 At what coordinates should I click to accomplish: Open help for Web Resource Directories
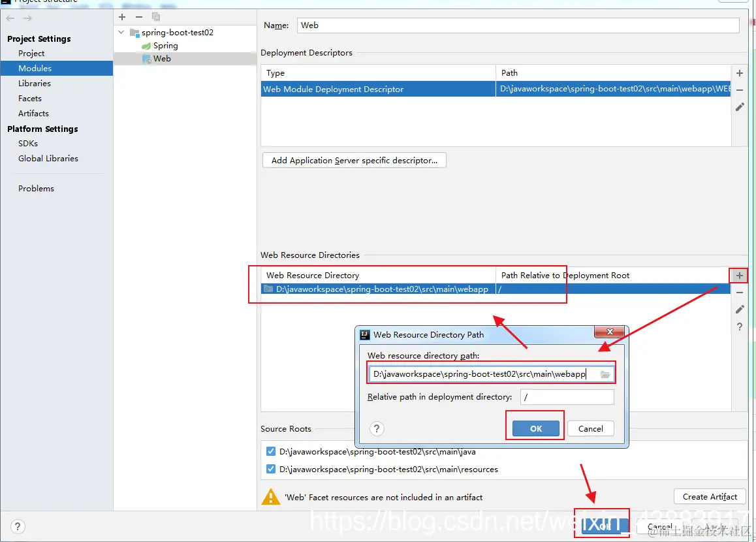click(x=740, y=327)
